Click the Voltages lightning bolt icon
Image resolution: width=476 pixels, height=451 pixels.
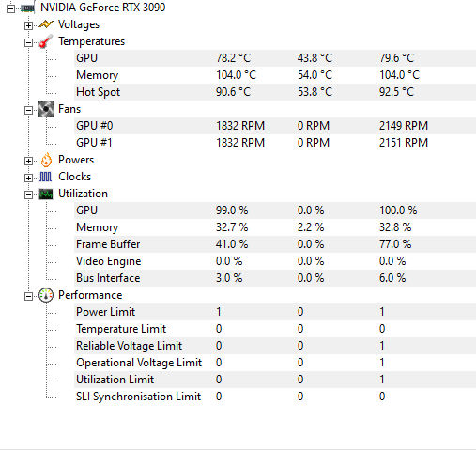[46, 24]
